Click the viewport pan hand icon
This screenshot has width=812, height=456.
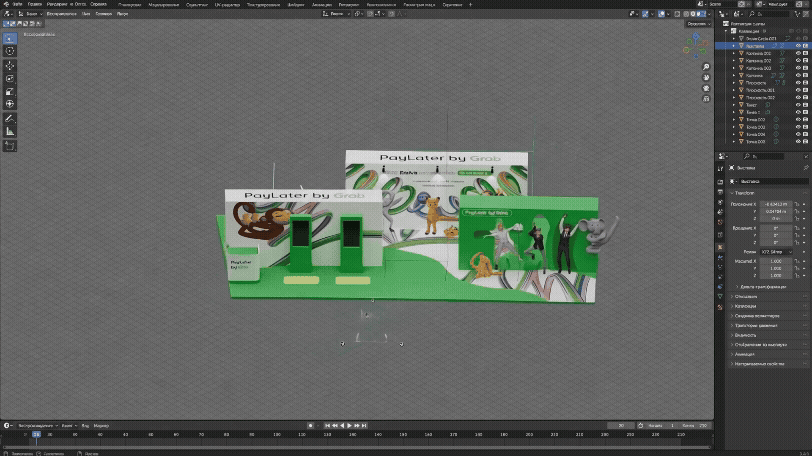point(706,78)
